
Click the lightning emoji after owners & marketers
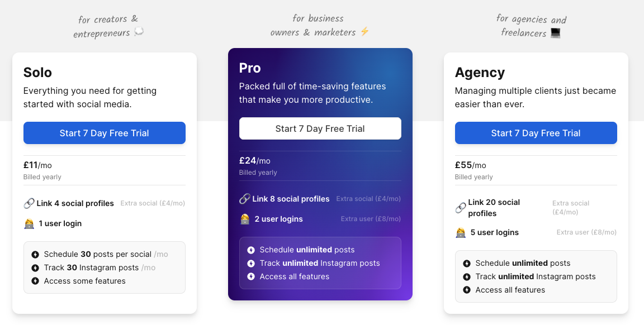(x=364, y=32)
